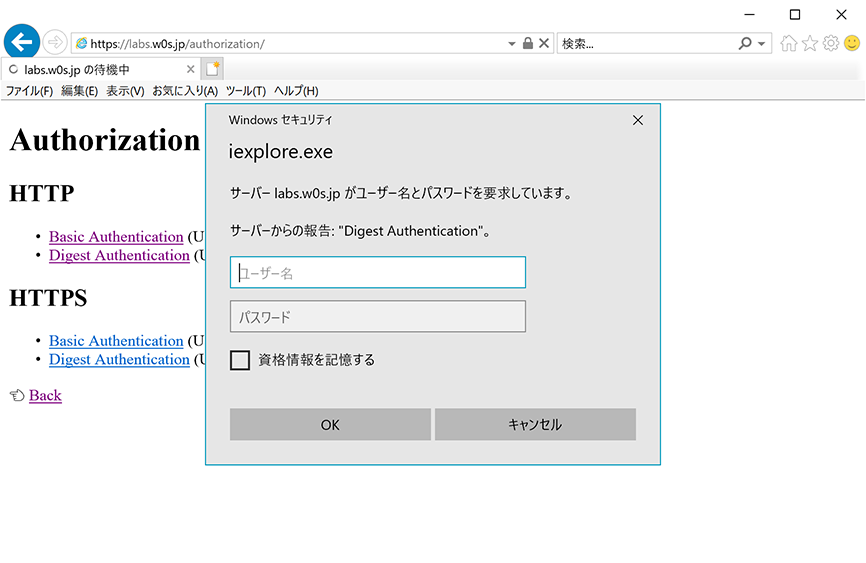Click the lock security icon in address bar

(x=528, y=44)
